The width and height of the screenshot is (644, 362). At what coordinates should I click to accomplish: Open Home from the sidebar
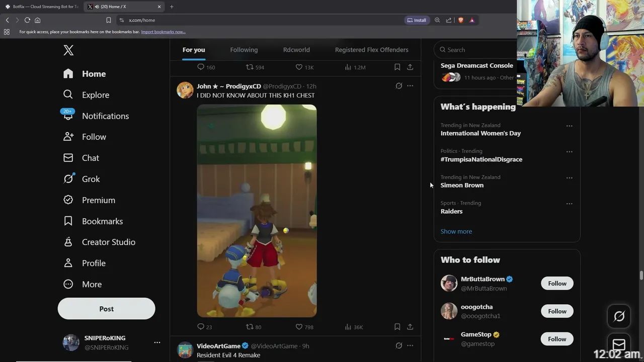pyautogui.click(x=85, y=73)
